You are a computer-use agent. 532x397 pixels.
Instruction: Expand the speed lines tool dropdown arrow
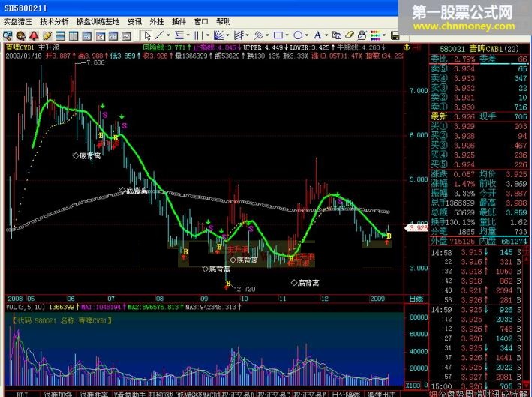click(248, 35)
